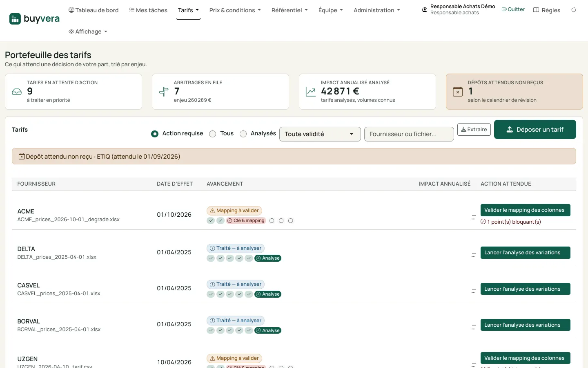Launch variation analysis for BORVAL
This screenshot has width=588, height=368.
(x=526, y=325)
